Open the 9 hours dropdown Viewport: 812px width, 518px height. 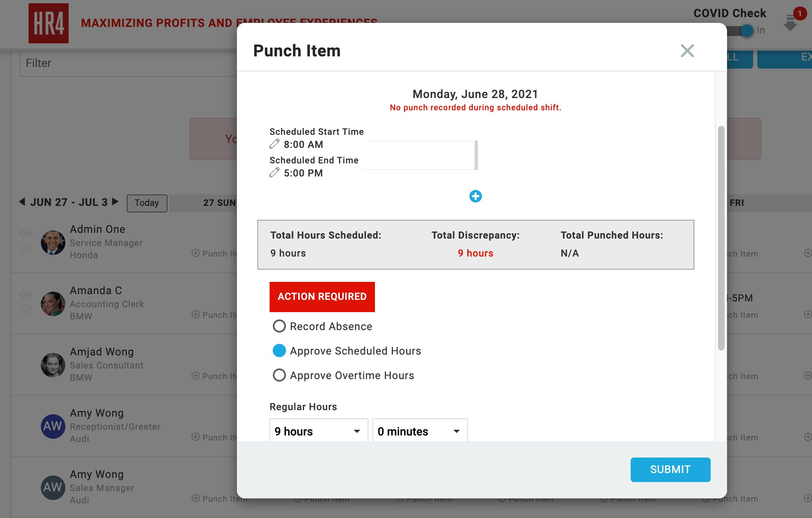click(319, 431)
